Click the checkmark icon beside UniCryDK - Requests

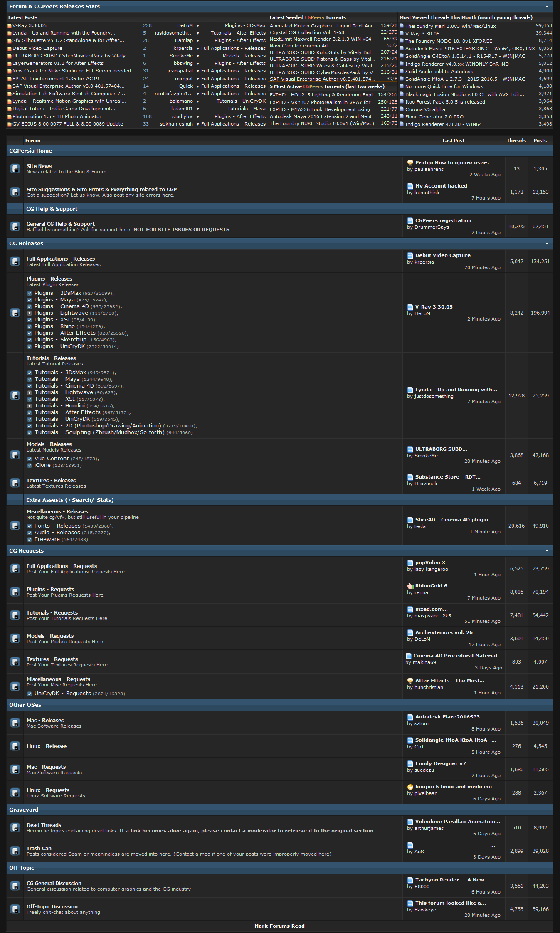coord(30,694)
